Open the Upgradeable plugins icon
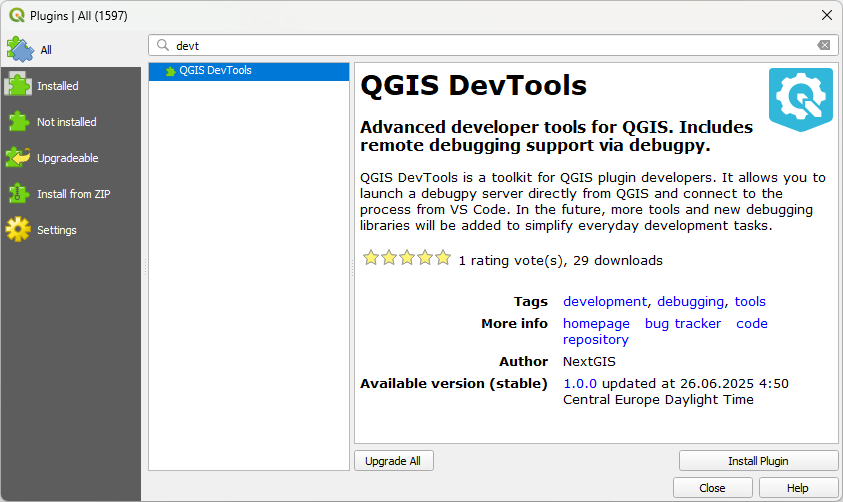Screen dimensions: 843x502 pyautogui.click(x=18, y=157)
